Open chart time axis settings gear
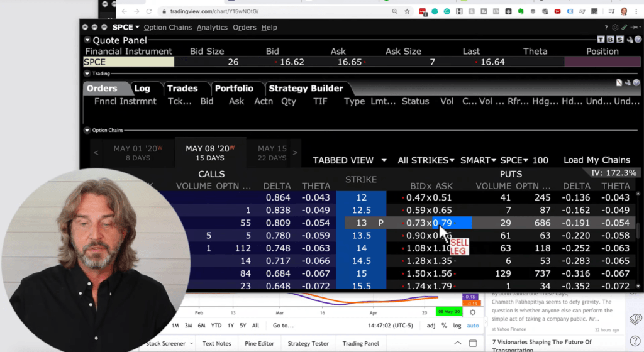Viewport: 644px width, 352px height. (x=473, y=312)
